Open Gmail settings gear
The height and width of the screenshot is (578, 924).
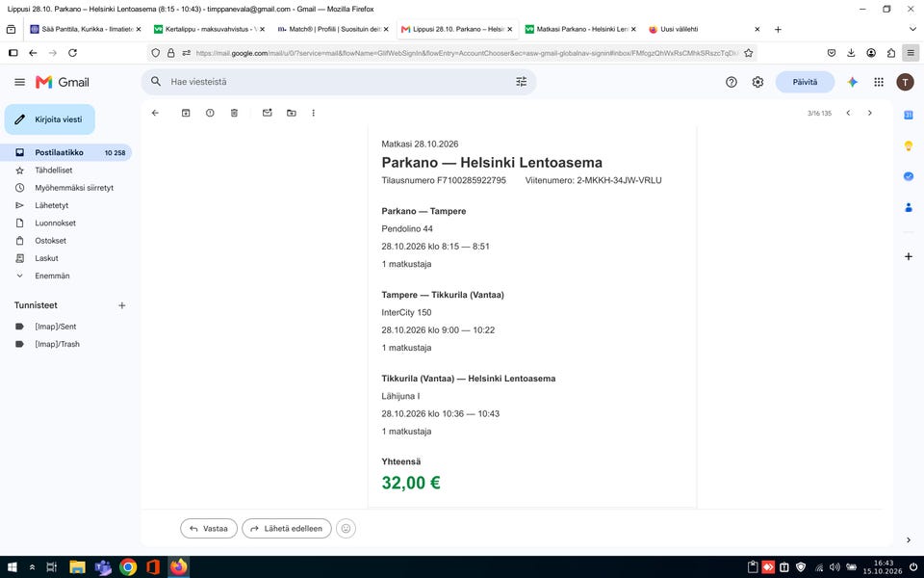click(757, 82)
